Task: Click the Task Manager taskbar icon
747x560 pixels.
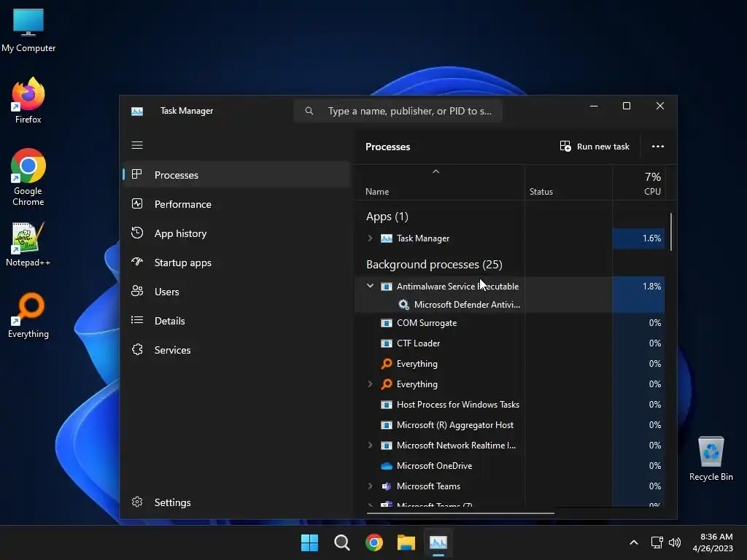Action: coord(438,542)
